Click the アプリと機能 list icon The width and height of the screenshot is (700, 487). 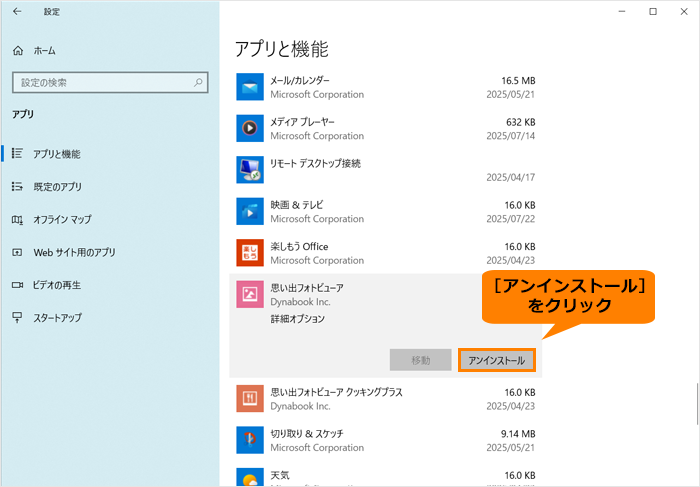[x=17, y=154]
